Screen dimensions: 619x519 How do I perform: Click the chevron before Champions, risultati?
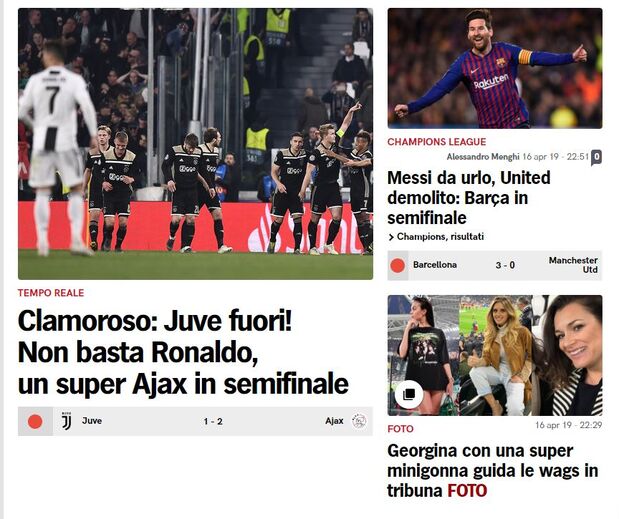coord(391,237)
